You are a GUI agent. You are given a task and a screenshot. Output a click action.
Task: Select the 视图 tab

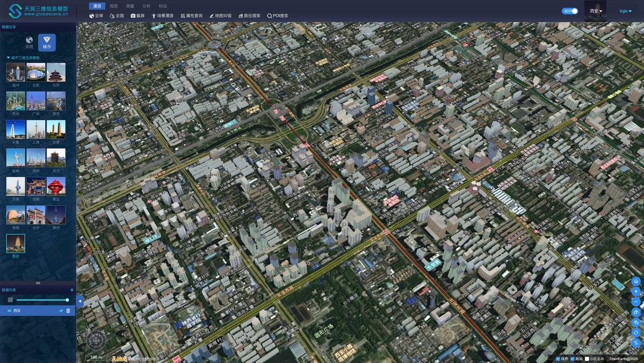tap(114, 6)
